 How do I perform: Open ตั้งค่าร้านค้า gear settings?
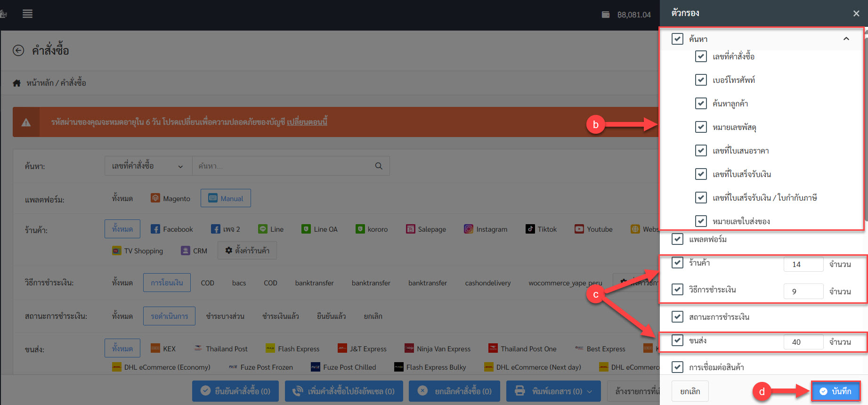click(x=247, y=251)
